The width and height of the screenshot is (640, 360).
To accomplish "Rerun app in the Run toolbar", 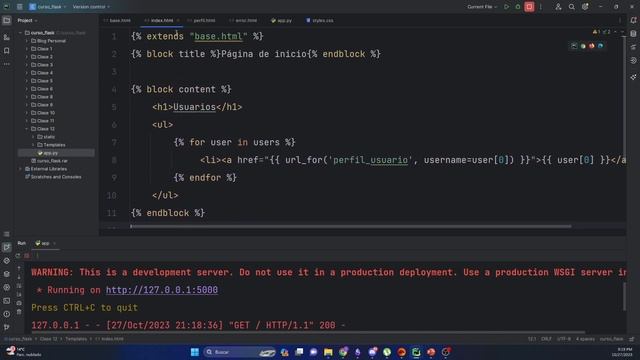I will 18,256.
